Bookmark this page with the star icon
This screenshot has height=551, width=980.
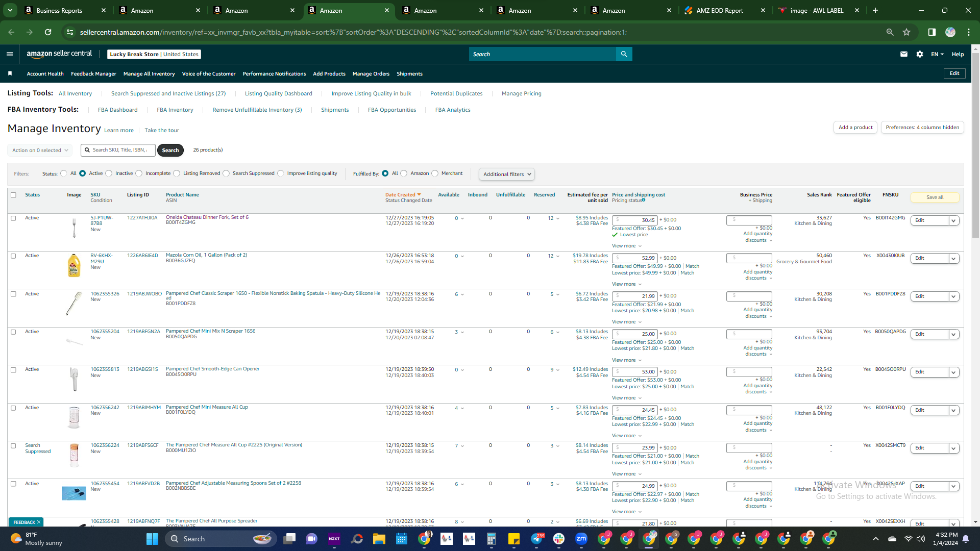(906, 32)
